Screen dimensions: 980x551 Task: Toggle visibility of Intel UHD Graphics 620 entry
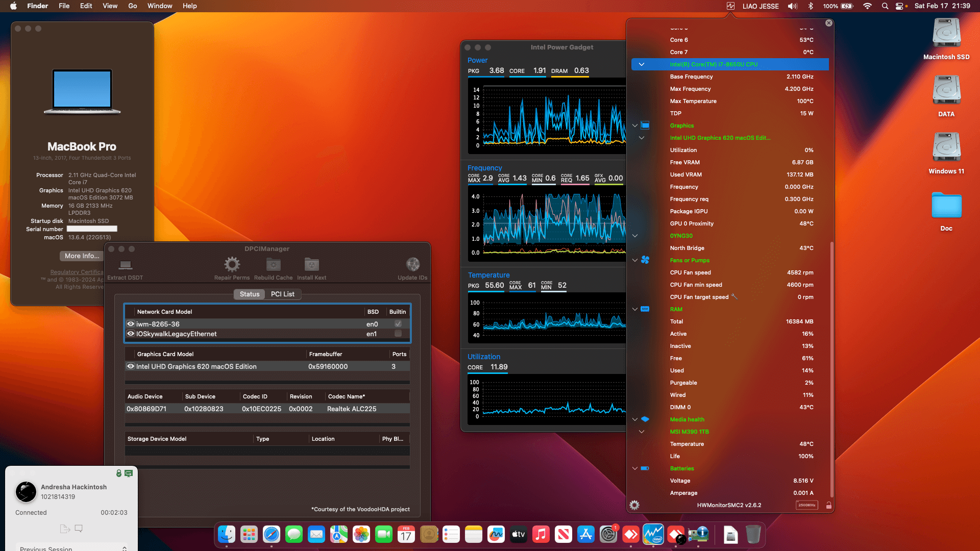coord(130,366)
